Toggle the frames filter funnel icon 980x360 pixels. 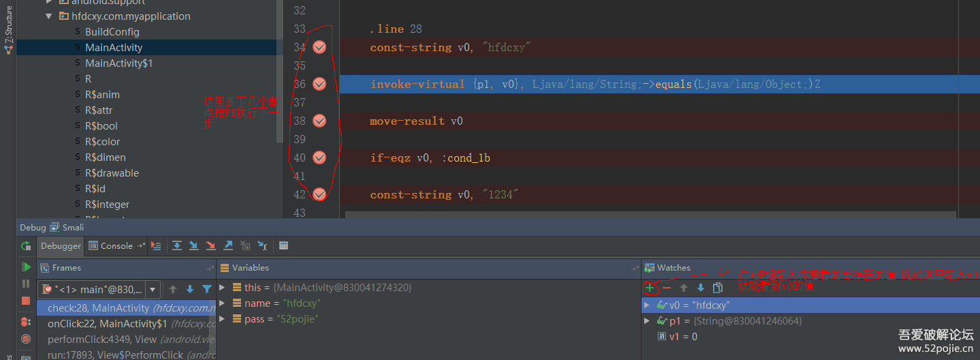pos(207,289)
